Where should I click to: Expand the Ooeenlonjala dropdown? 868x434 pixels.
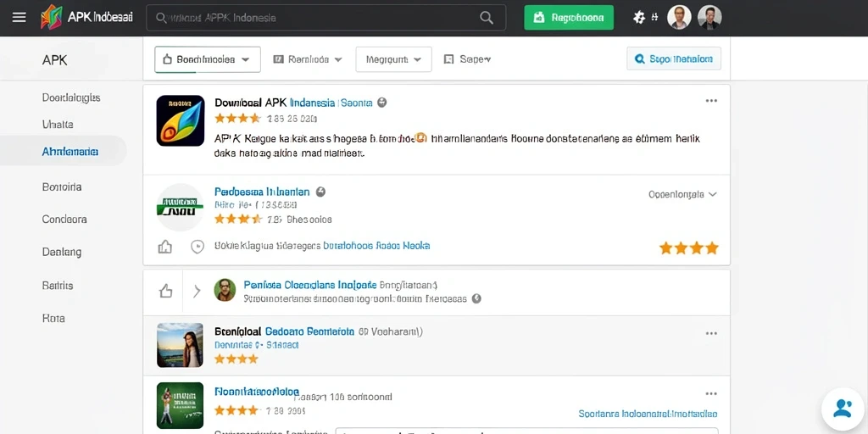click(682, 194)
